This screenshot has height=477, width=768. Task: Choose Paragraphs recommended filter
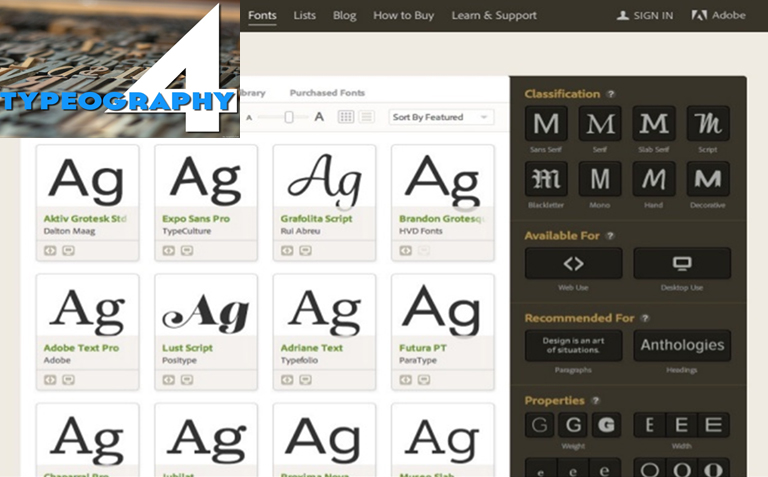pyautogui.click(x=574, y=345)
